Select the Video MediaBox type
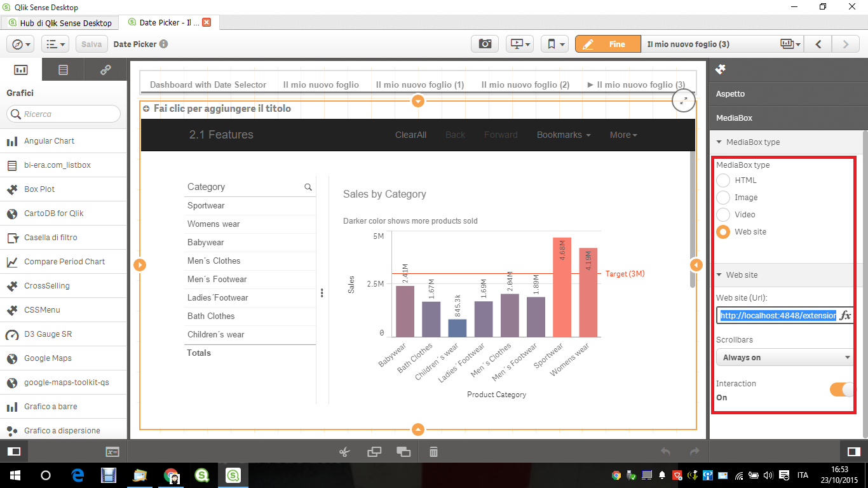 coord(724,214)
